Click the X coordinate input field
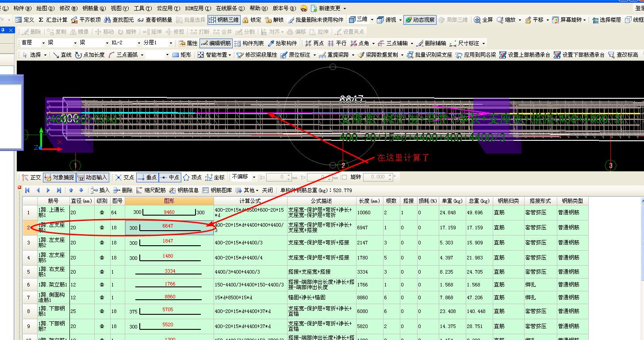Screen dimensions: 644x340 (x=279, y=177)
